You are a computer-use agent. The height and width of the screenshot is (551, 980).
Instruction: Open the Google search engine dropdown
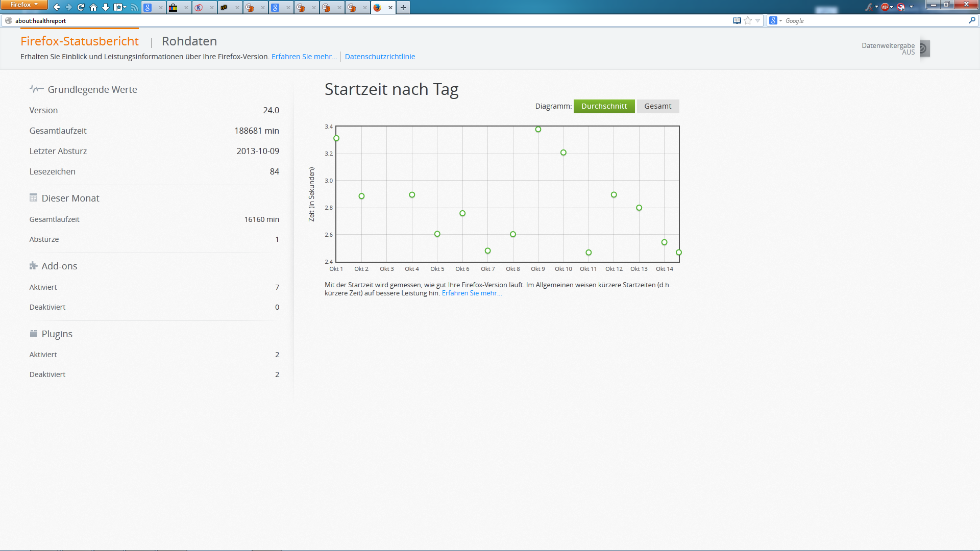tap(776, 20)
